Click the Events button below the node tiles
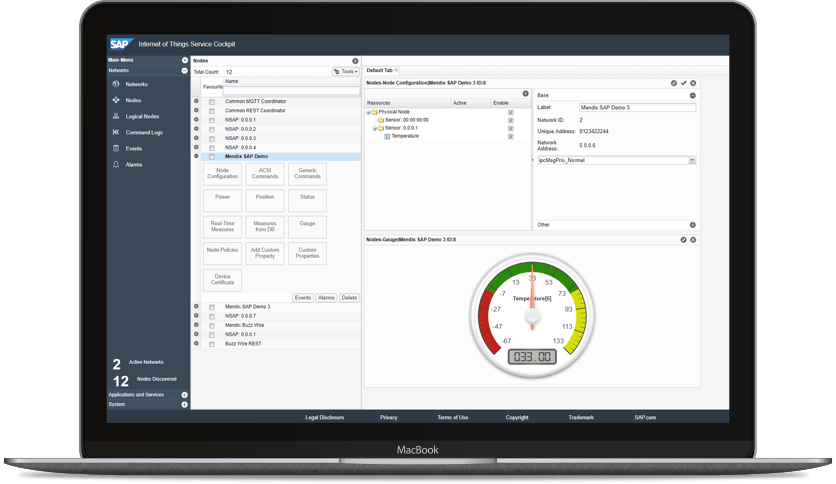The width and height of the screenshot is (836, 484). point(303,298)
